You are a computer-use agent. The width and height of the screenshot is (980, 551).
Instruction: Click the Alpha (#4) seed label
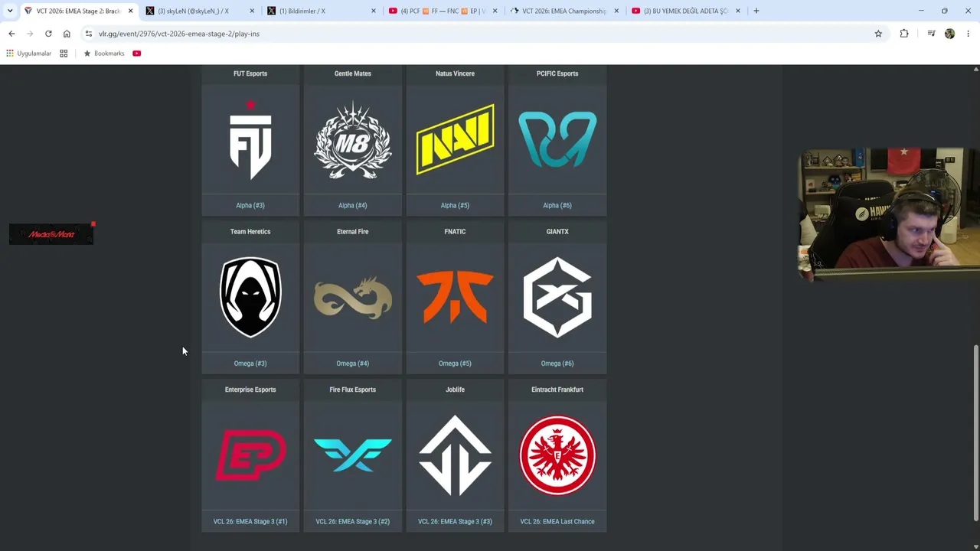click(353, 205)
